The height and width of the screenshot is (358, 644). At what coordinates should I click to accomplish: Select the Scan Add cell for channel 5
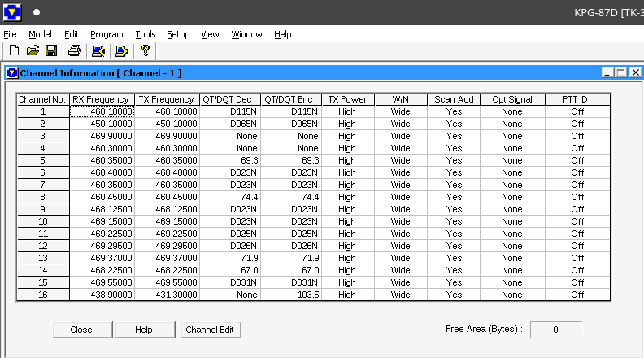tap(454, 160)
